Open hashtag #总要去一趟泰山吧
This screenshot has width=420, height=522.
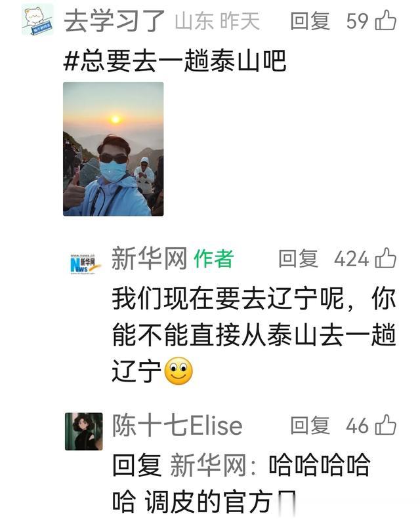(175, 60)
